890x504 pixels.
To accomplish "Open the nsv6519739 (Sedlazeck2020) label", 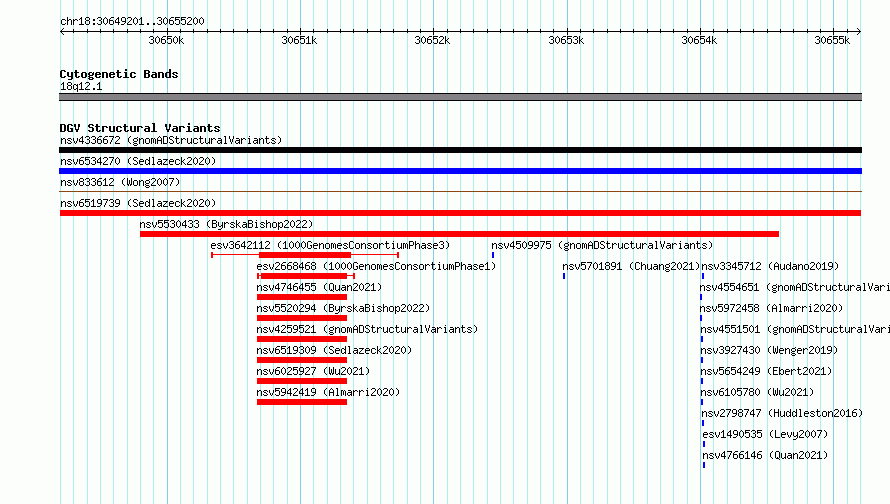I will point(138,203).
